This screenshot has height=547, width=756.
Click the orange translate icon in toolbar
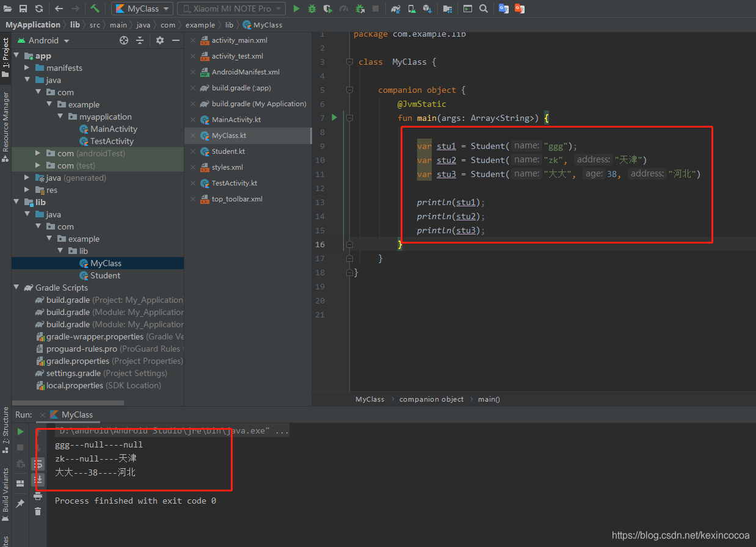click(520, 9)
